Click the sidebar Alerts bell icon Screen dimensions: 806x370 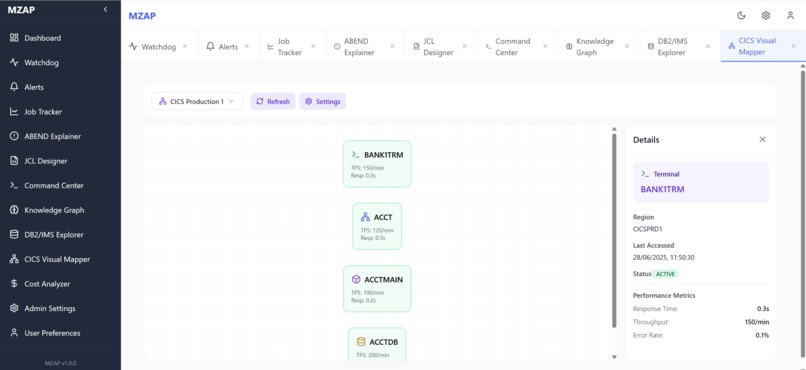[14, 87]
